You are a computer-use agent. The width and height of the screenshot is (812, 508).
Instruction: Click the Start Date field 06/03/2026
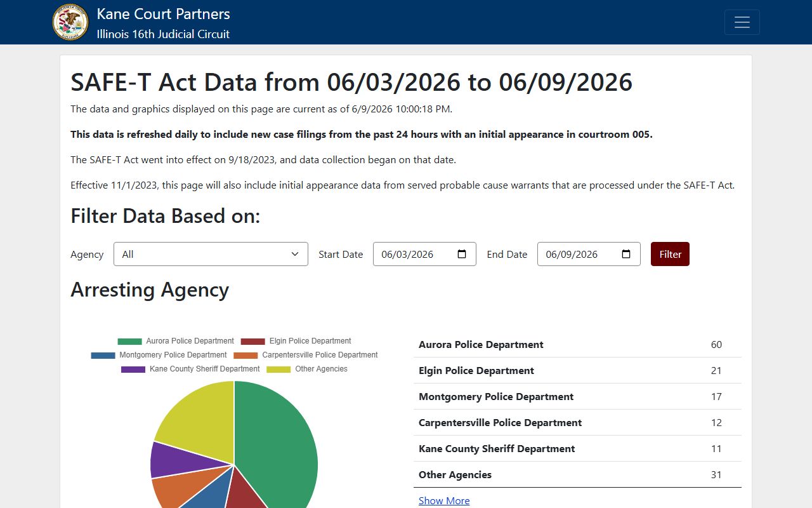[x=424, y=254]
